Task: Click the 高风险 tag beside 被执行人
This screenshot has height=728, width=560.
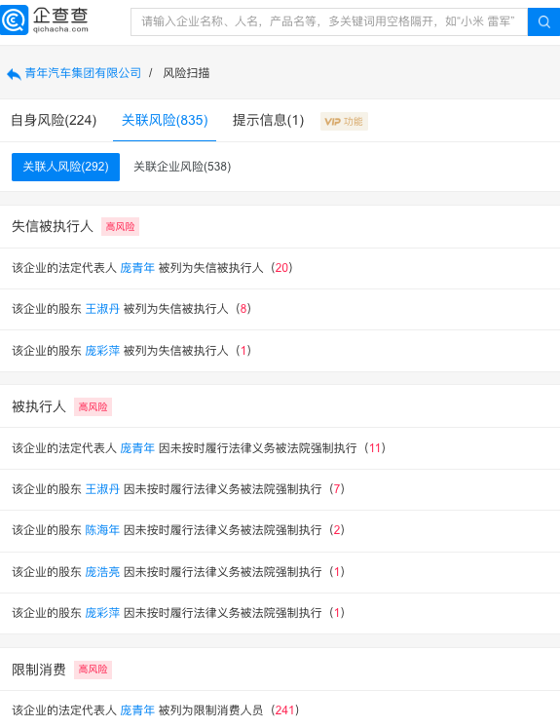Action: 93,406
